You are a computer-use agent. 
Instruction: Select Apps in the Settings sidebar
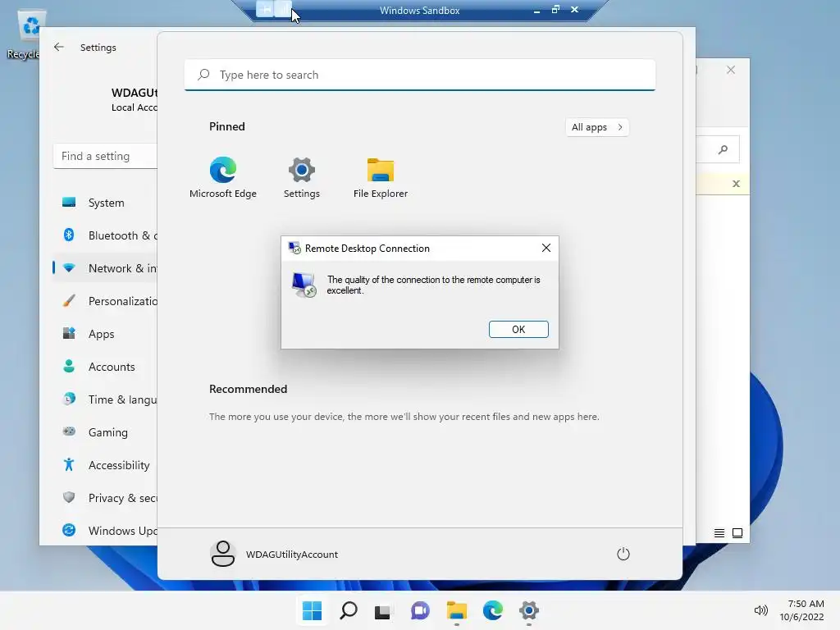click(106, 334)
